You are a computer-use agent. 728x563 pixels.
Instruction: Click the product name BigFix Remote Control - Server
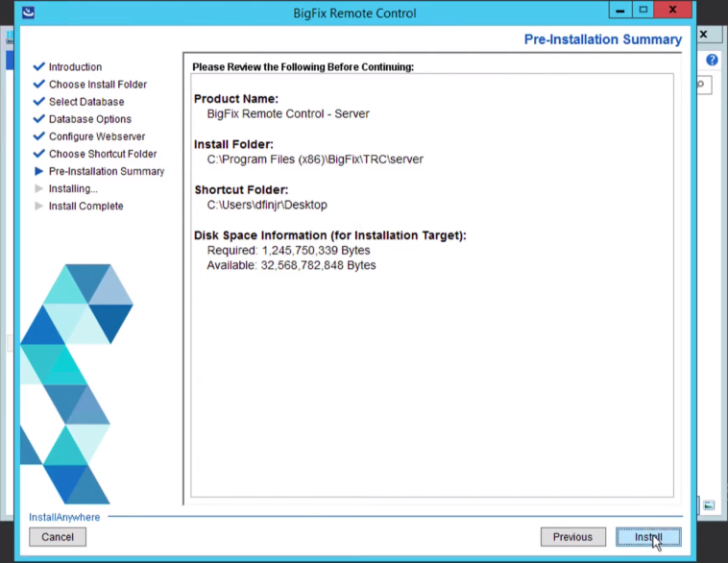(288, 113)
